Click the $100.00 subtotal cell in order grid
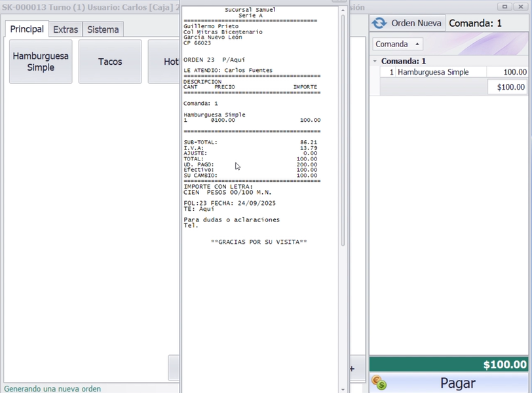The image size is (532, 393). (507, 87)
